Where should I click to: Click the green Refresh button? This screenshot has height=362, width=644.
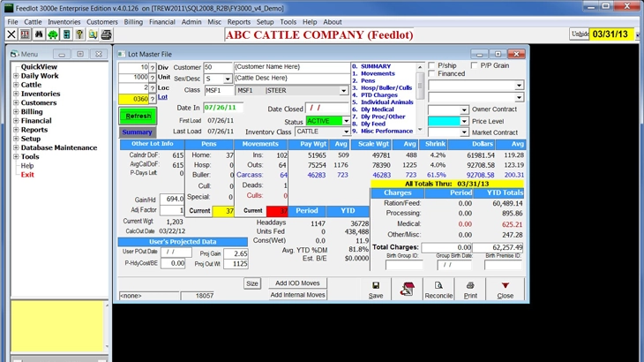click(138, 116)
